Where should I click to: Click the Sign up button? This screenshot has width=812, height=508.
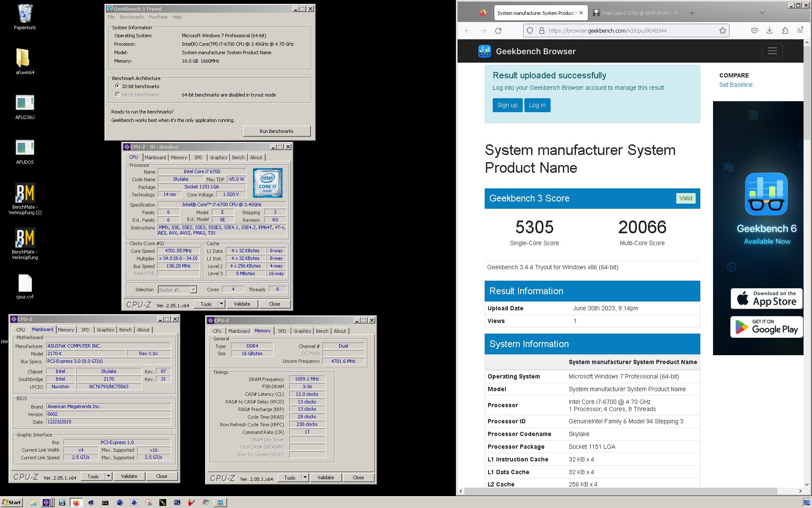click(x=507, y=105)
